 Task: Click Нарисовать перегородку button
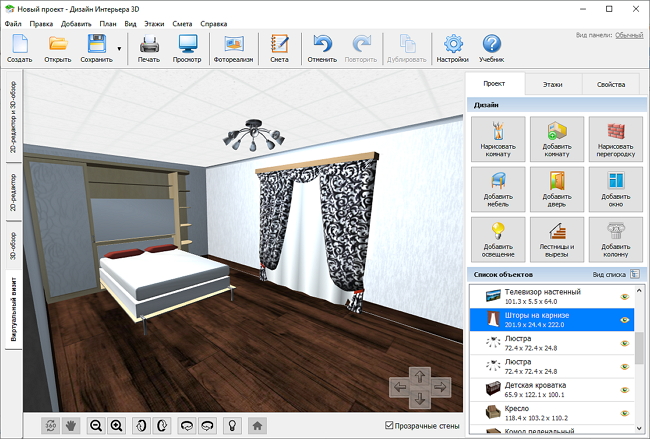[616, 139]
